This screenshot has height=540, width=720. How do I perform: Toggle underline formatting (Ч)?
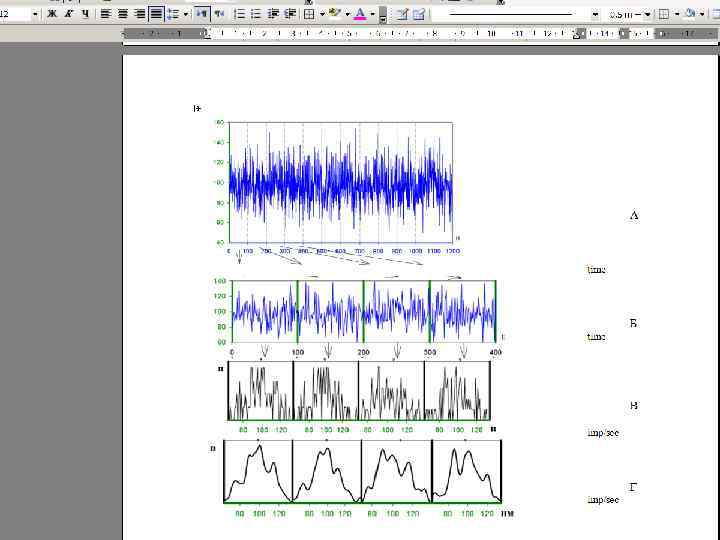coord(85,14)
